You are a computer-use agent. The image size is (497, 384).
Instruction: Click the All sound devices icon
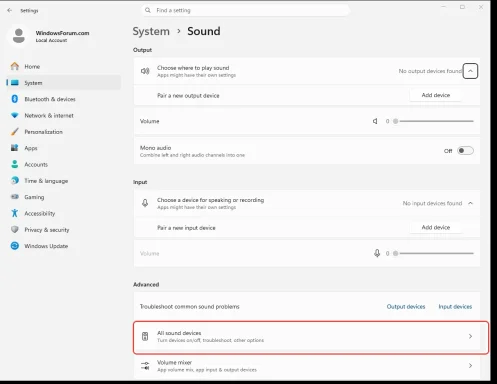coord(145,336)
